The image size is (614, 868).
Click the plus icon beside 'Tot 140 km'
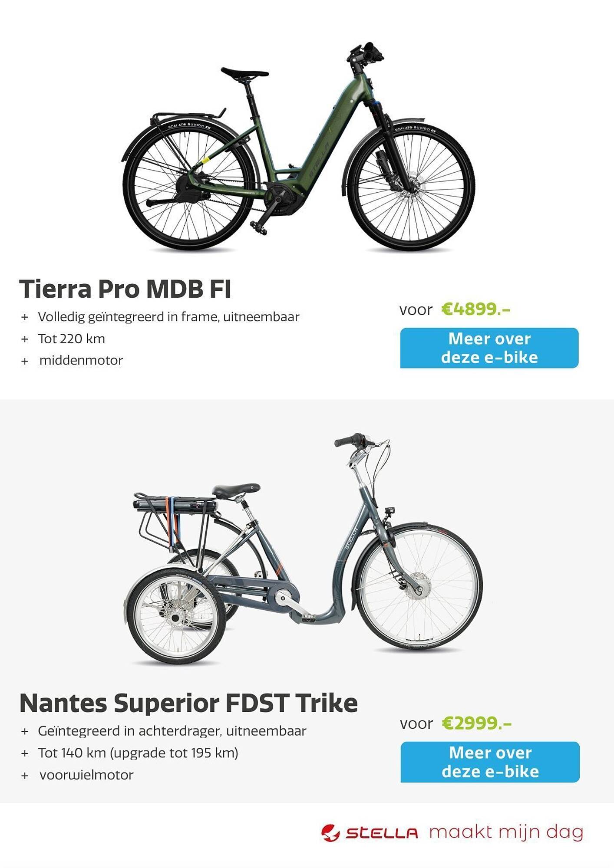[25, 753]
